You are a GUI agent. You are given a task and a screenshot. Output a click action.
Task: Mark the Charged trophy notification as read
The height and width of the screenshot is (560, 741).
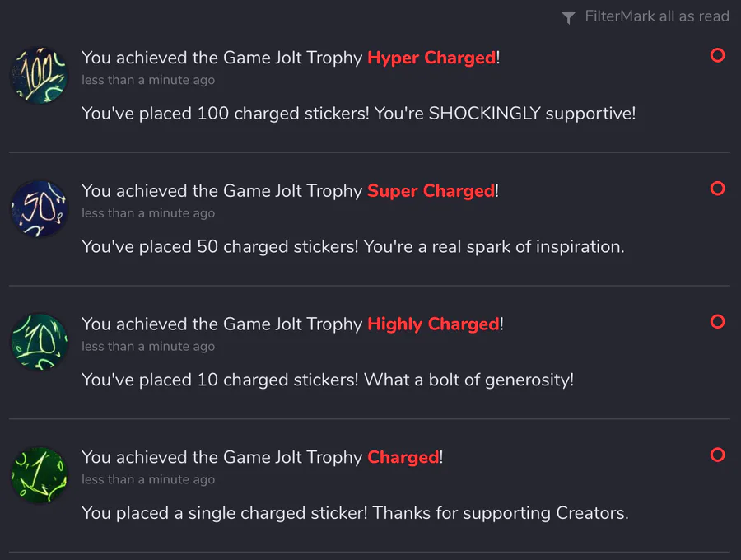[x=717, y=455]
